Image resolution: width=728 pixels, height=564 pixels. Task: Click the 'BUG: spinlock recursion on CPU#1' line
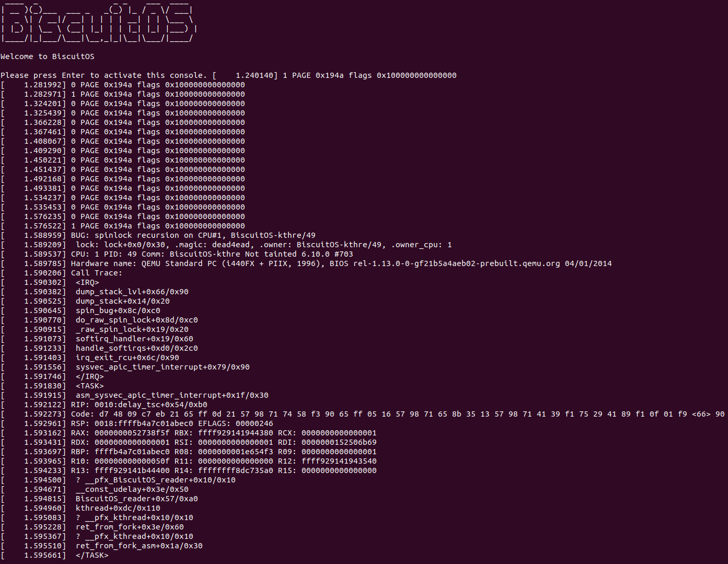pyautogui.click(x=158, y=235)
